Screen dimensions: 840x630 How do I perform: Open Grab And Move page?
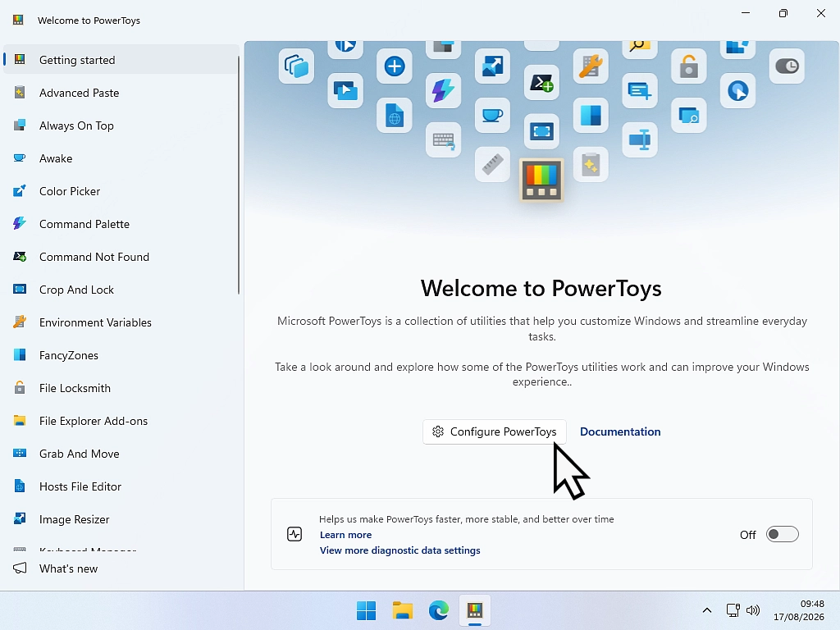121,454
